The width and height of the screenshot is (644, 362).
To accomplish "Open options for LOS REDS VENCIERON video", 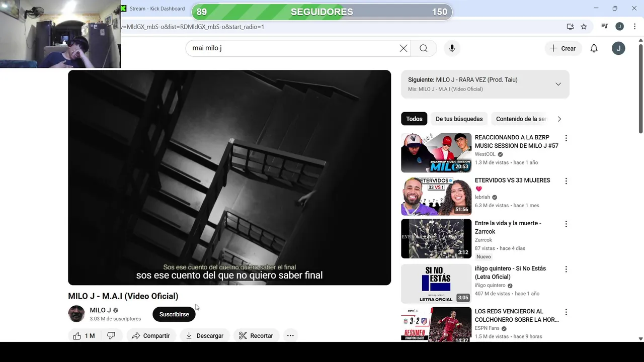I will [x=566, y=312].
